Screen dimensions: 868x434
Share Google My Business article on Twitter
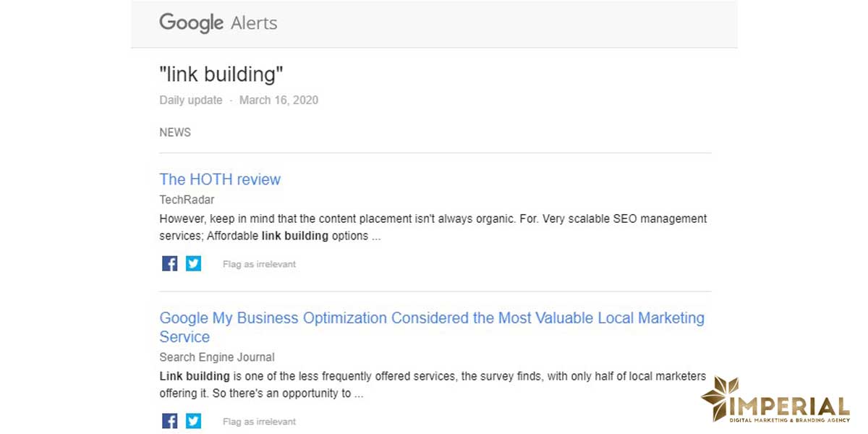pos(193,421)
